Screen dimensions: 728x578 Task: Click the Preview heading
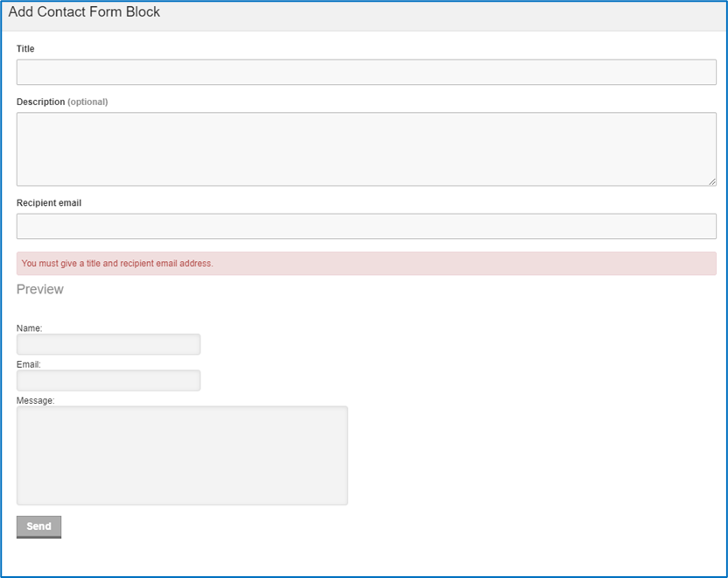click(40, 289)
